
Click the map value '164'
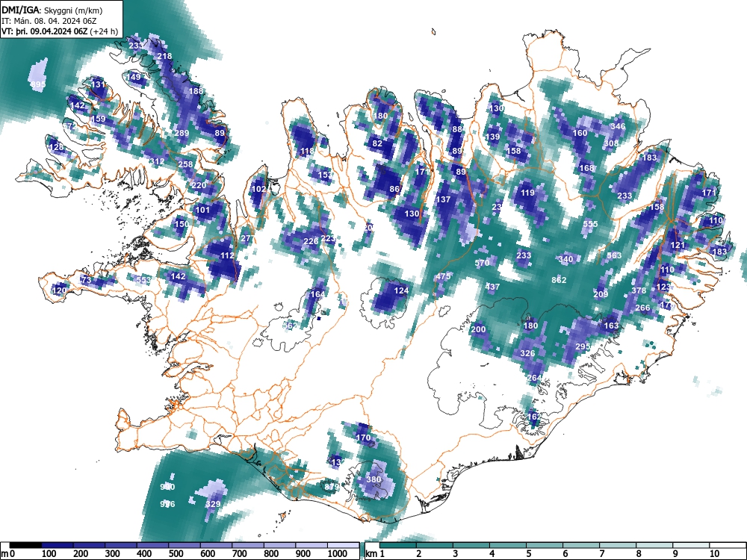(x=317, y=294)
